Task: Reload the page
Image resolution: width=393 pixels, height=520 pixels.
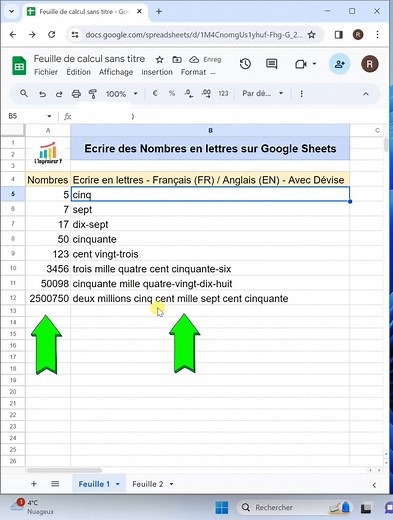Action: tap(51, 34)
